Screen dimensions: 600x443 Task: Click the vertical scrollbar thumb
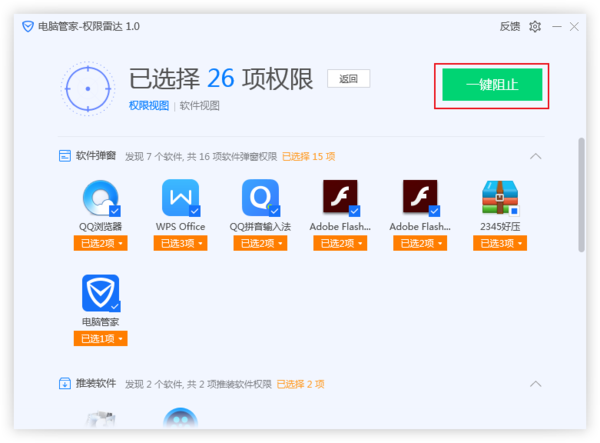point(581,195)
